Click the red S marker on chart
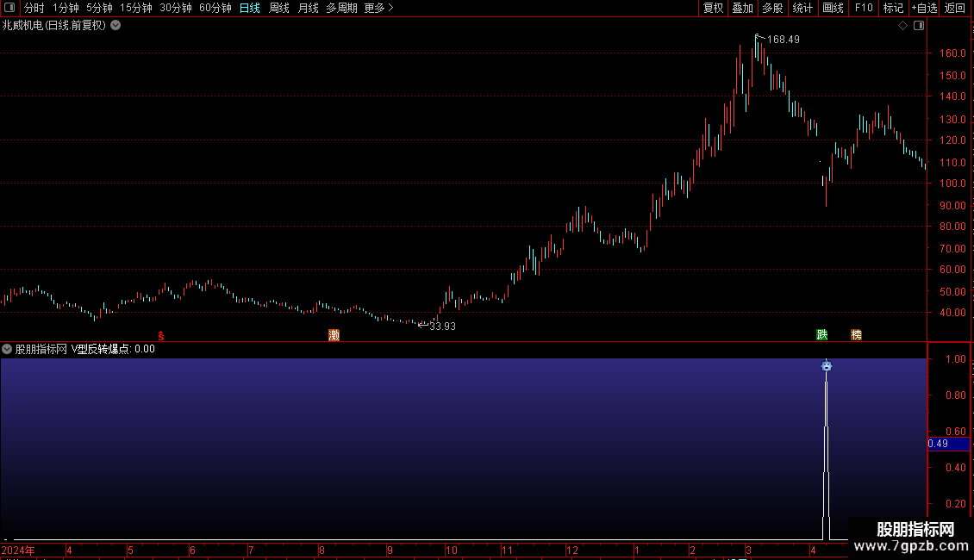The image size is (974, 560). (x=161, y=336)
